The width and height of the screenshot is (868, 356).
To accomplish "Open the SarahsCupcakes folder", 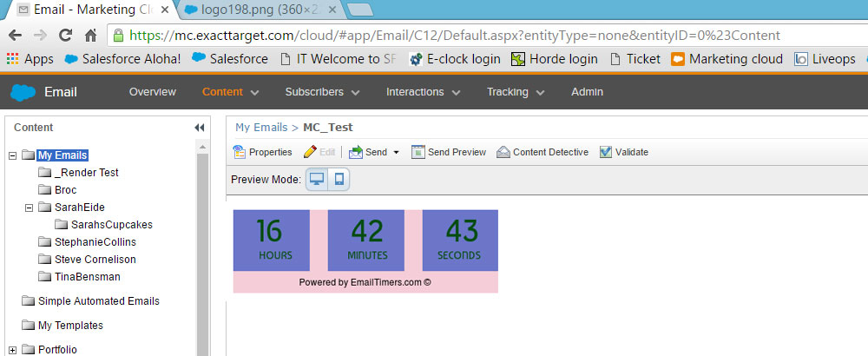I will point(111,225).
